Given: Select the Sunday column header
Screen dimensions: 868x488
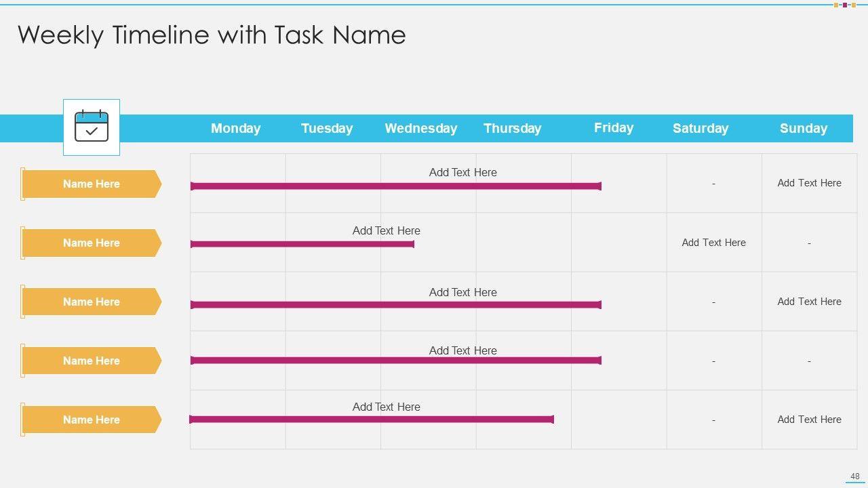Looking at the screenshot, I should click(x=803, y=129).
